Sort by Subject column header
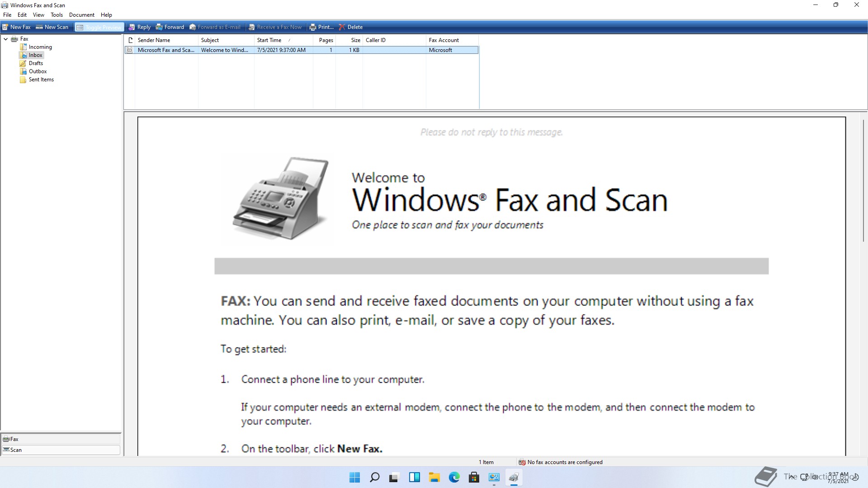This screenshot has height=488, width=868. coord(226,40)
